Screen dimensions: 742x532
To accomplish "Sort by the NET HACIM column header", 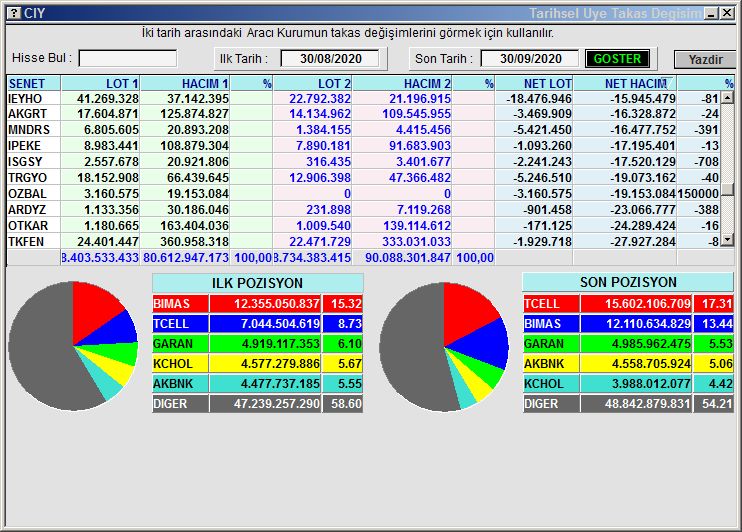I will (x=625, y=83).
